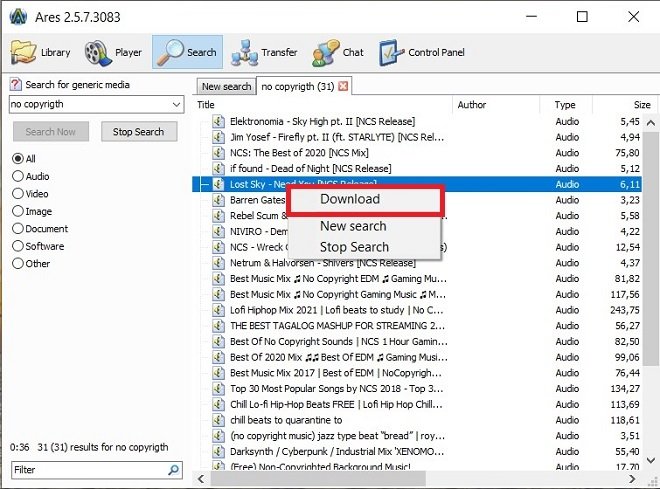Click the magnifier icon in the Filter box
The width and height of the screenshot is (660, 489).
click(173, 470)
